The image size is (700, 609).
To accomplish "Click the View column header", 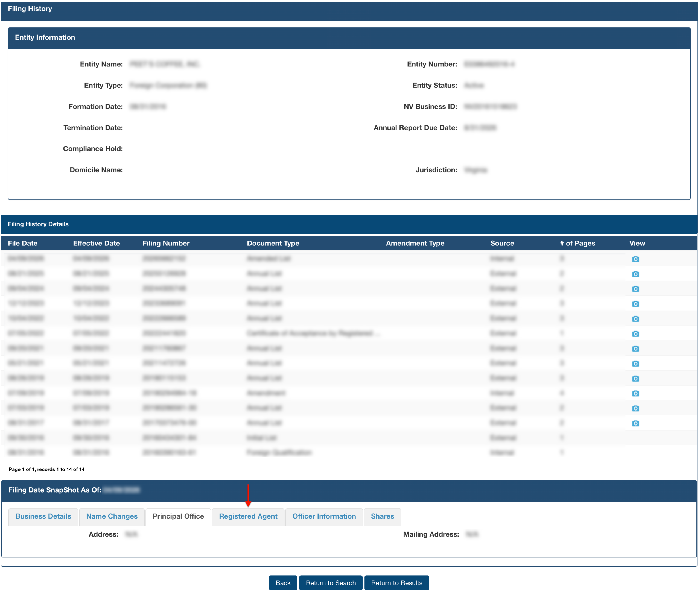I will (x=637, y=243).
